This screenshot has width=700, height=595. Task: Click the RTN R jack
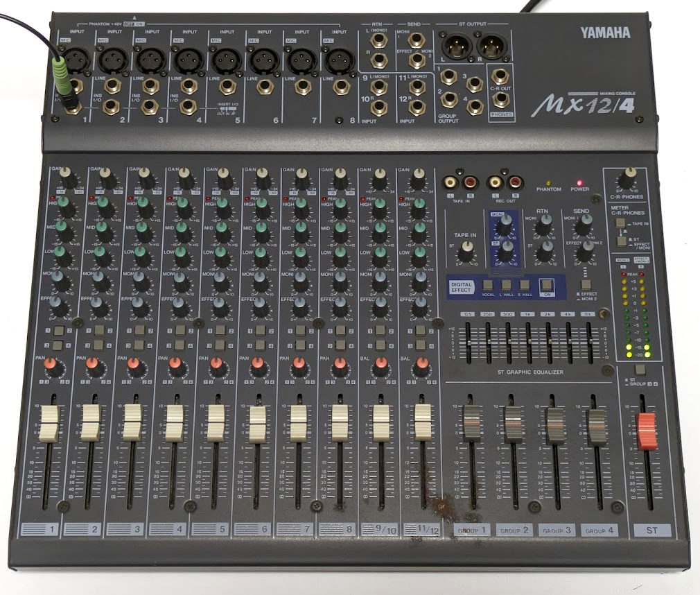[x=378, y=60]
